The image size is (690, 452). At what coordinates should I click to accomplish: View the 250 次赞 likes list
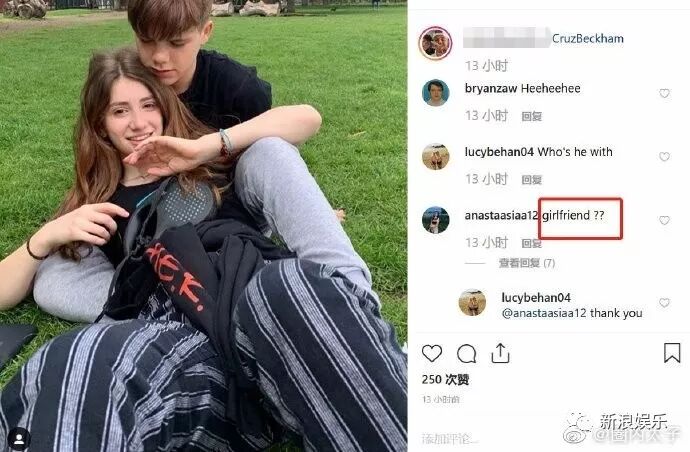coord(445,379)
